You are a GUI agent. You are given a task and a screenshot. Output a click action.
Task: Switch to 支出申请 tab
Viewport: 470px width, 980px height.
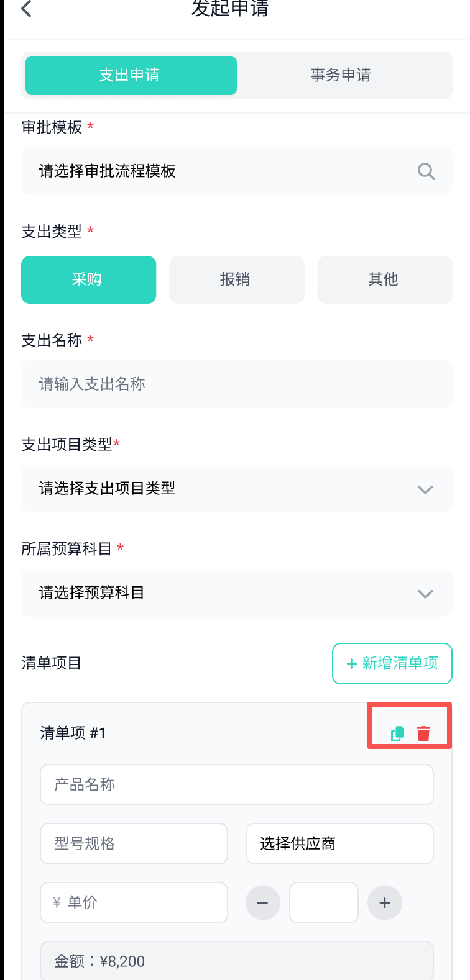click(131, 75)
